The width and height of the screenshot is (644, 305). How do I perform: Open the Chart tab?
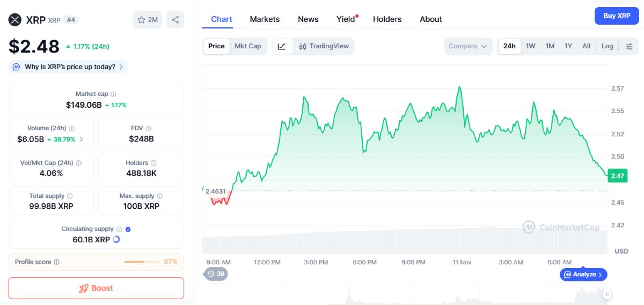click(x=222, y=19)
